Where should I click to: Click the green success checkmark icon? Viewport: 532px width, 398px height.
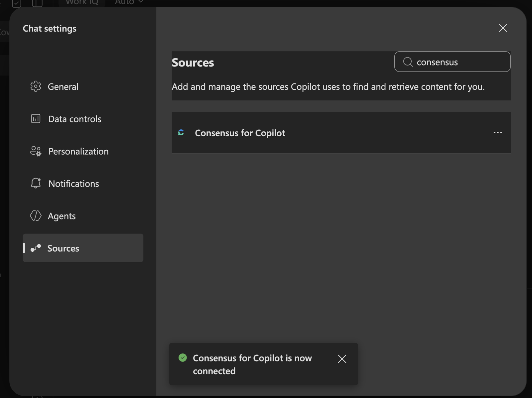[183, 358]
